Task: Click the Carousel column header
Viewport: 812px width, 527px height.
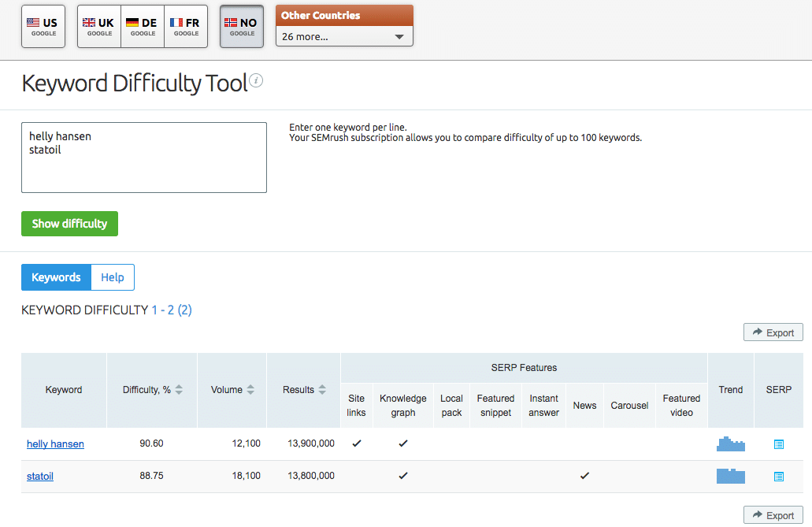Action: 629,405
